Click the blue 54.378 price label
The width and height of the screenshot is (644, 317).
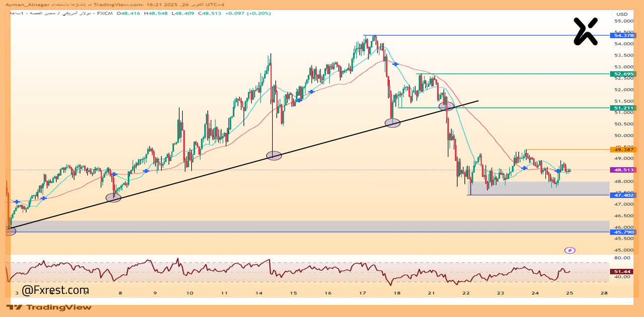[623, 36]
